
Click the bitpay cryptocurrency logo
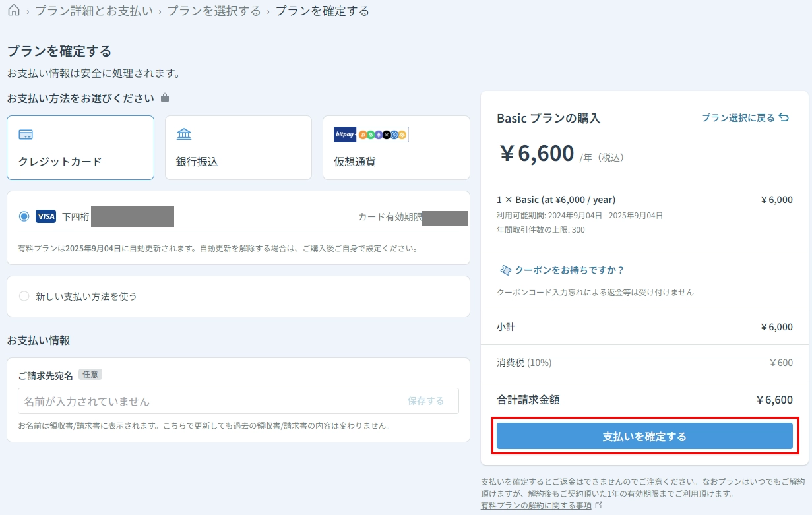(x=371, y=135)
